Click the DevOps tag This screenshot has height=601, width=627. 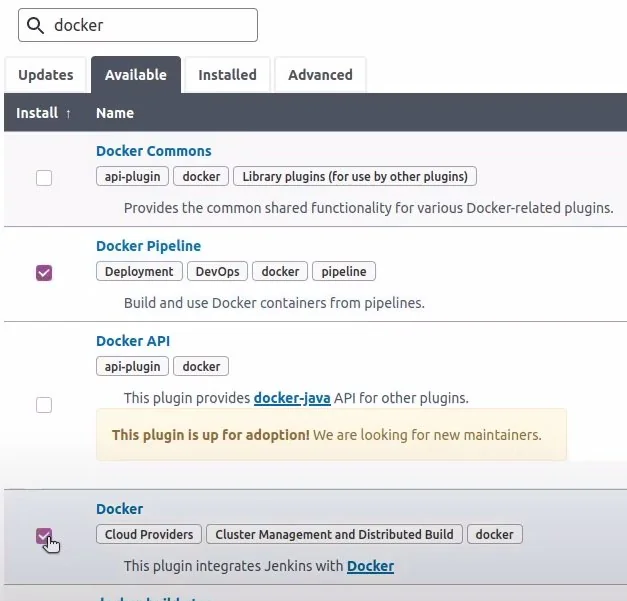218,272
